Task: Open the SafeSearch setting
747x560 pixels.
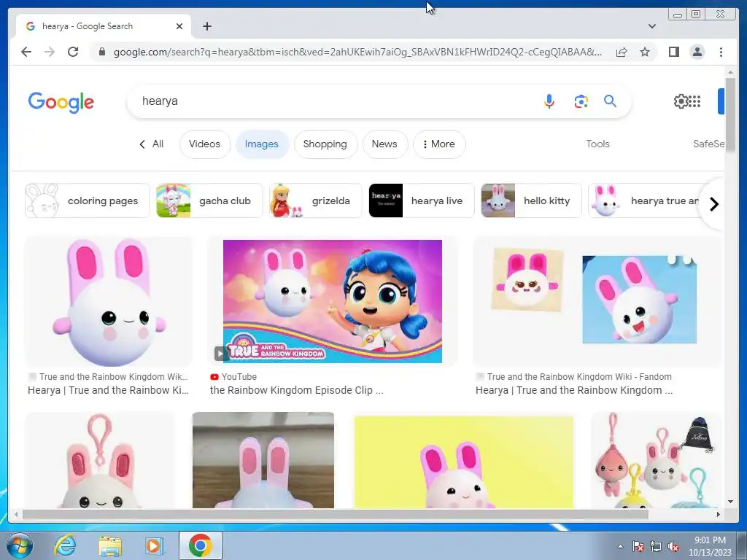Action: [708, 144]
